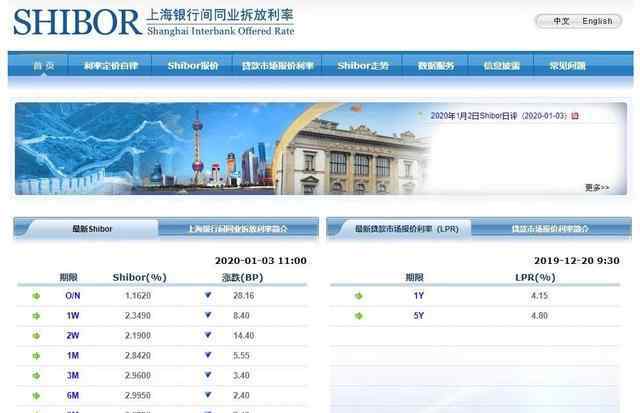Open the Shibor报价 menu item
This screenshot has height=413, width=640.
193,66
